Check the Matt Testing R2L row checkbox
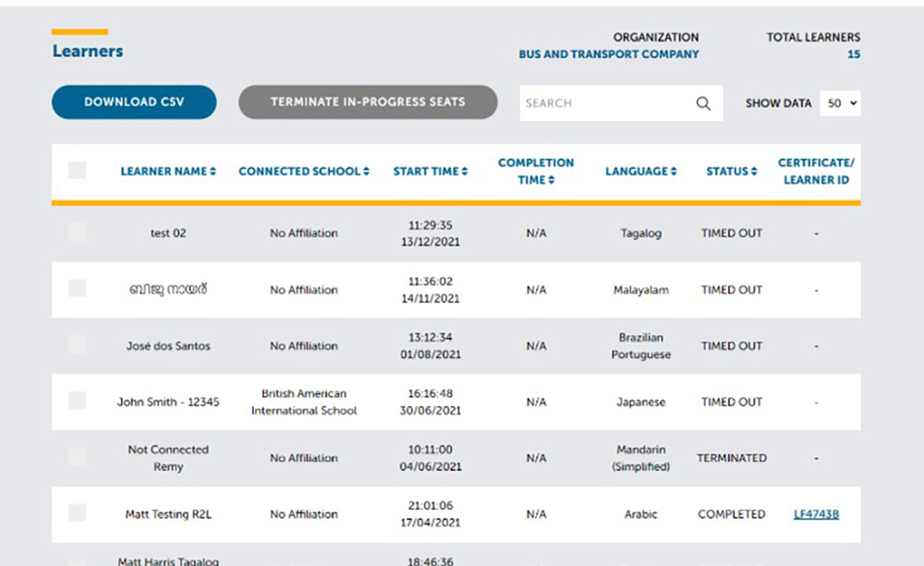 [78, 513]
